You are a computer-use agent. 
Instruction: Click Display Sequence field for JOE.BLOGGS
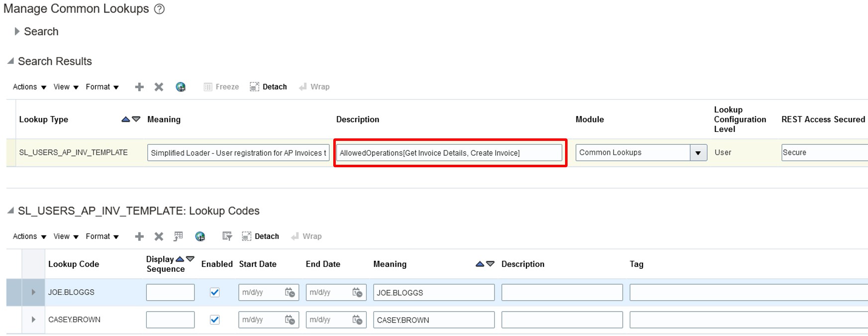click(x=170, y=292)
